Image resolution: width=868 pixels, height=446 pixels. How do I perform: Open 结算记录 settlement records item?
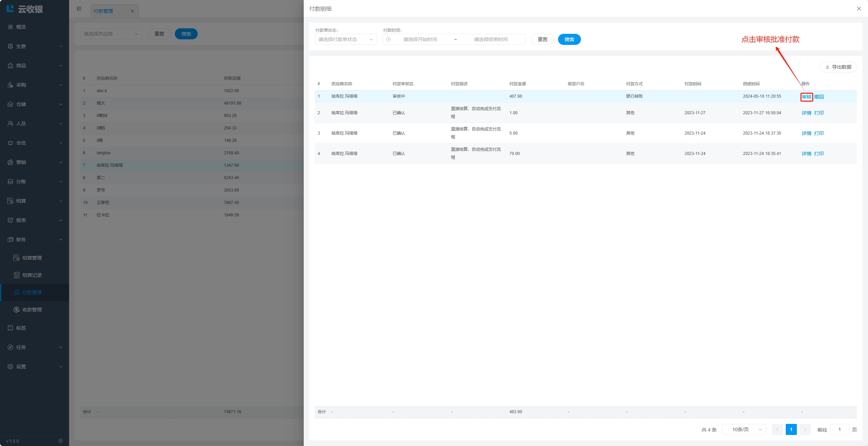(32, 275)
